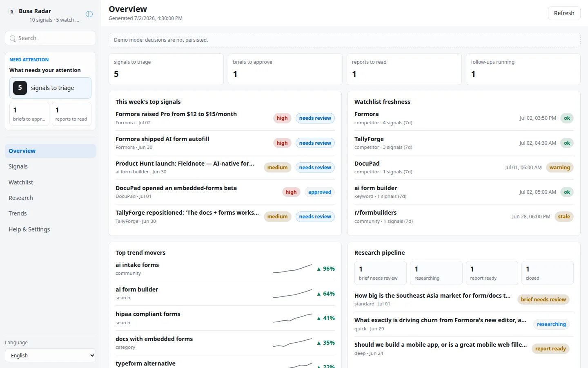This screenshot has height=368, width=588.
Task: Open "ai form builder" keyword in Watchlist freshness
Action: click(x=464, y=192)
